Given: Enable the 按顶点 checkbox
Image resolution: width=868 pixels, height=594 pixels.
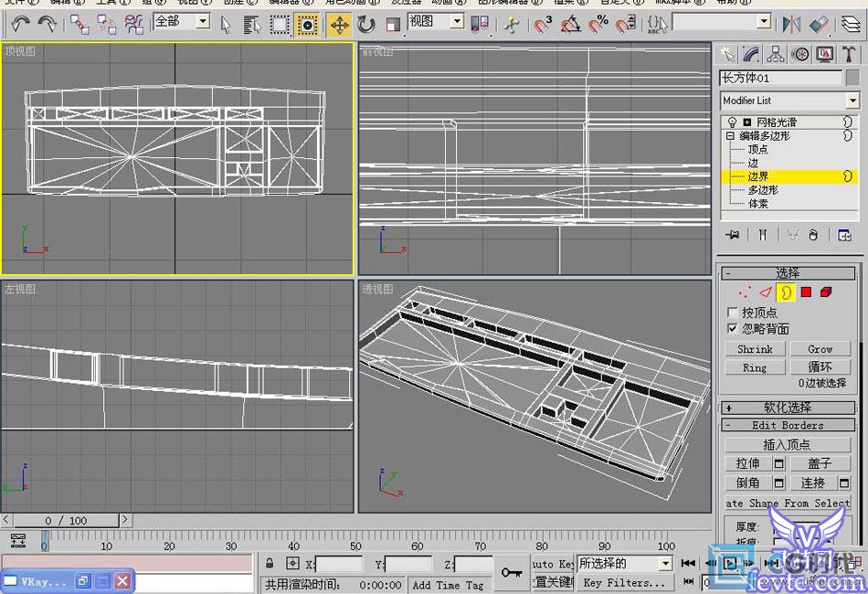Looking at the screenshot, I should point(733,313).
